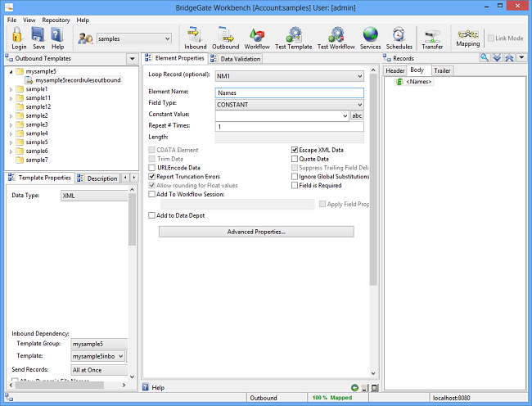
Task: Open the File menu
Action: click(x=11, y=20)
